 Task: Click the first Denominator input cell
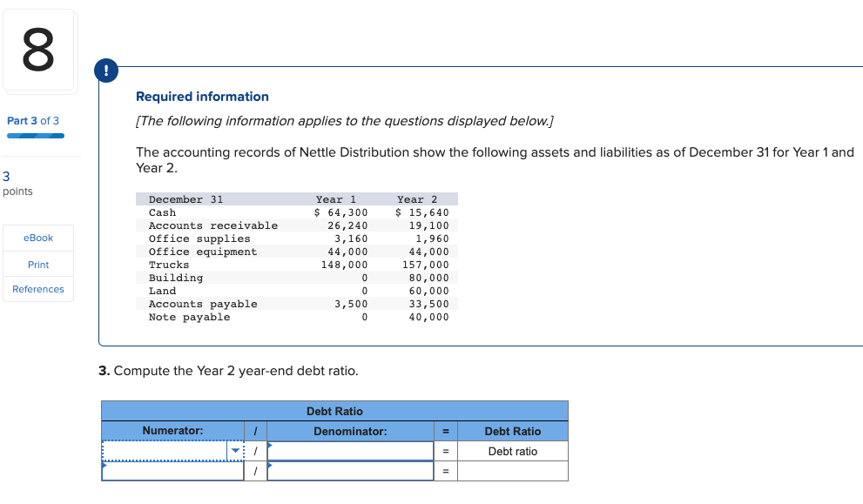pyautogui.click(x=350, y=451)
